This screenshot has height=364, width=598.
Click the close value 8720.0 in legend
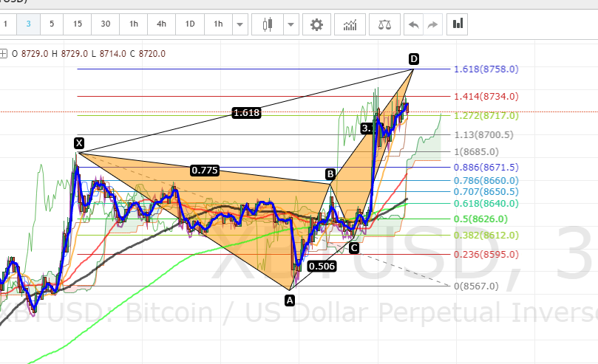coord(152,54)
